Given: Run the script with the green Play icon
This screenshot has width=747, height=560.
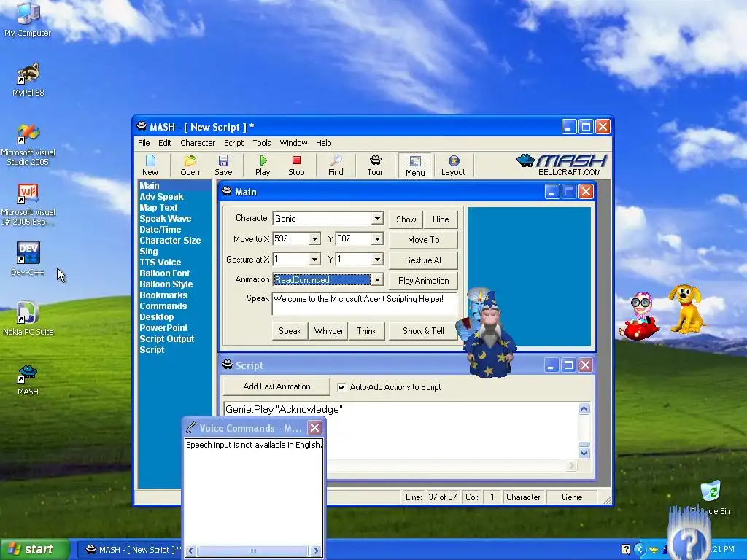Looking at the screenshot, I should (x=263, y=166).
